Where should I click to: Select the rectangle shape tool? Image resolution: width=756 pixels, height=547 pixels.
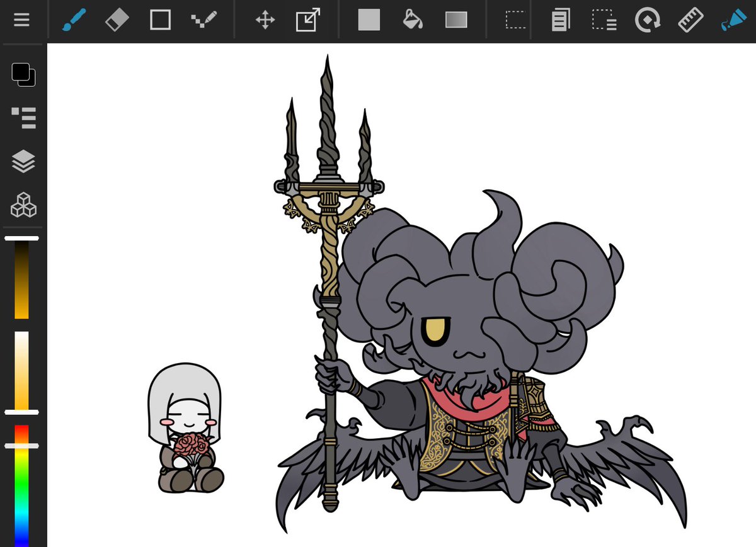pyautogui.click(x=161, y=20)
